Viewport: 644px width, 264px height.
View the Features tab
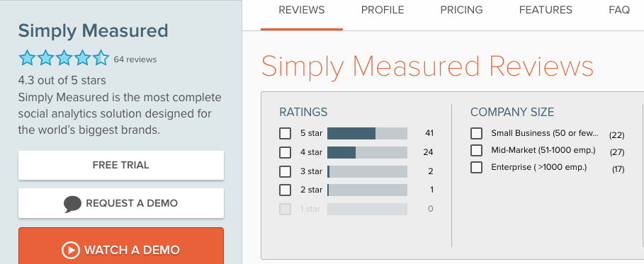[546, 11]
